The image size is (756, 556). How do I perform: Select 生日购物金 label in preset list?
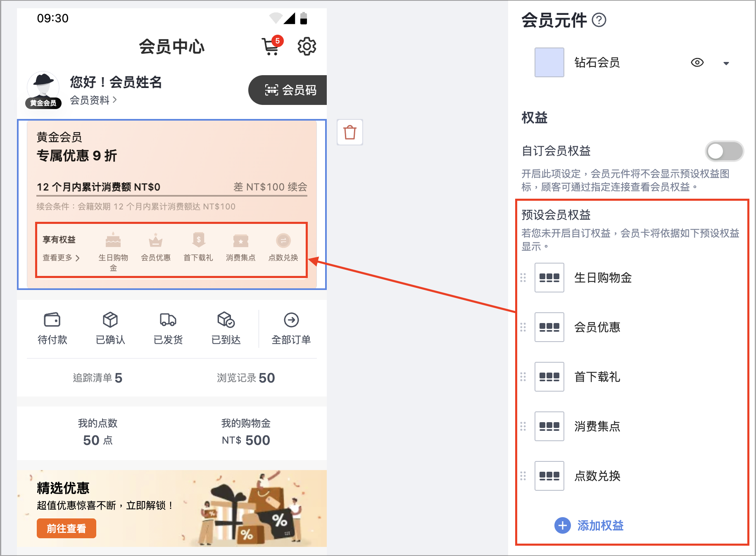(x=603, y=278)
